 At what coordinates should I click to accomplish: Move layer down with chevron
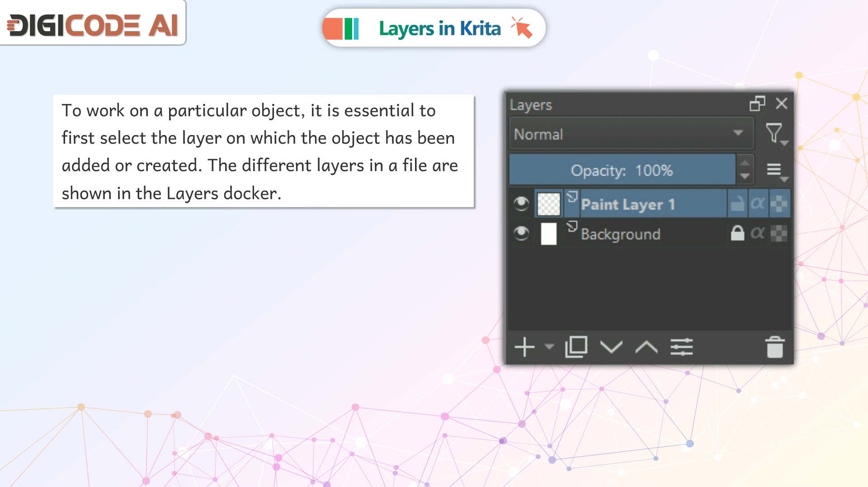tap(611, 347)
